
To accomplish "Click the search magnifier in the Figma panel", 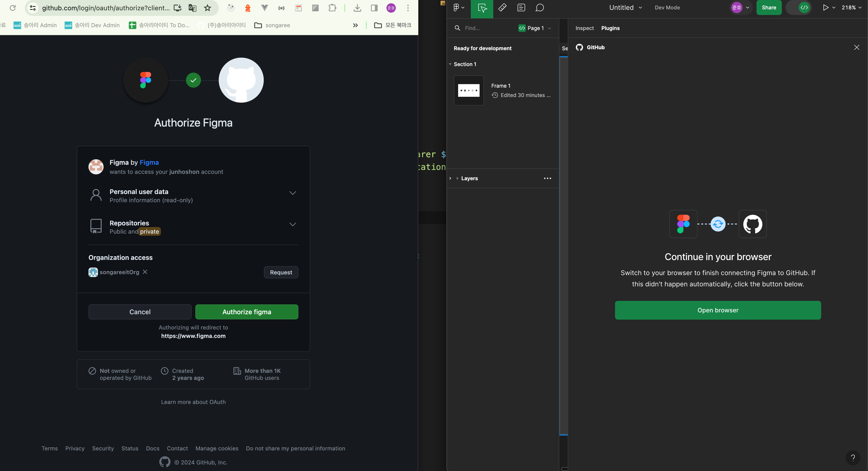I will [x=457, y=28].
